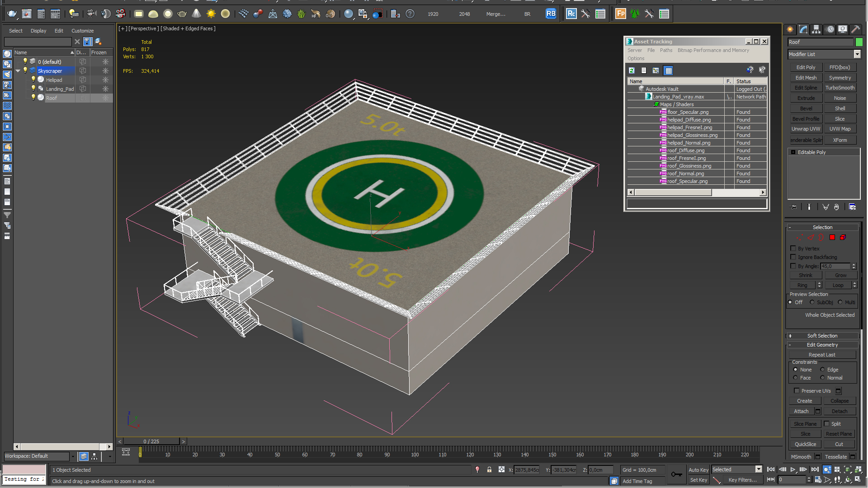The height and width of the screenshot is (488, 868).
Task: Toggle the By Angle checkbox
Action: (793, 266)
